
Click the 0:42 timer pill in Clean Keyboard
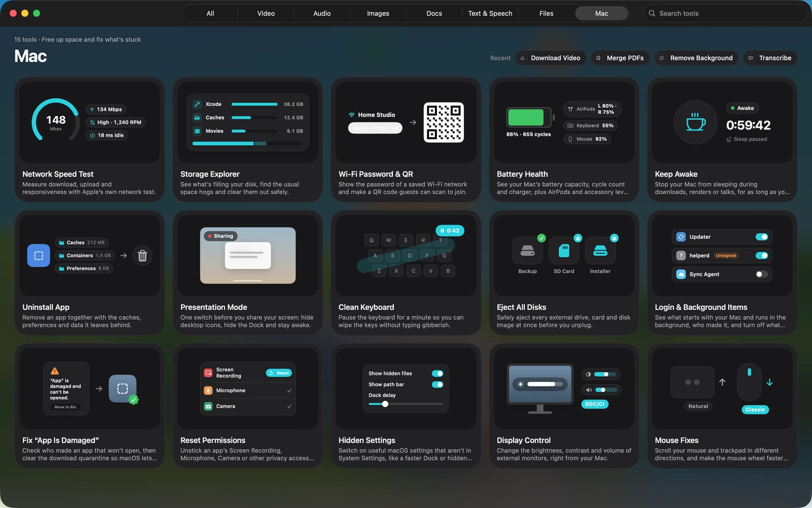pos(450,231)
